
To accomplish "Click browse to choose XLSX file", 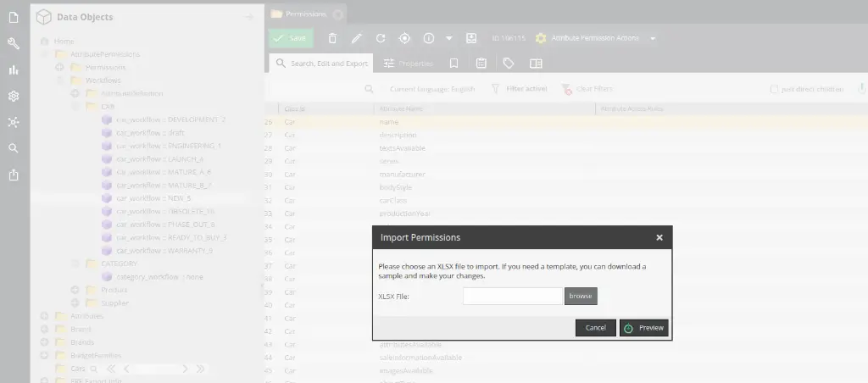I will click(x=581, y=296).
